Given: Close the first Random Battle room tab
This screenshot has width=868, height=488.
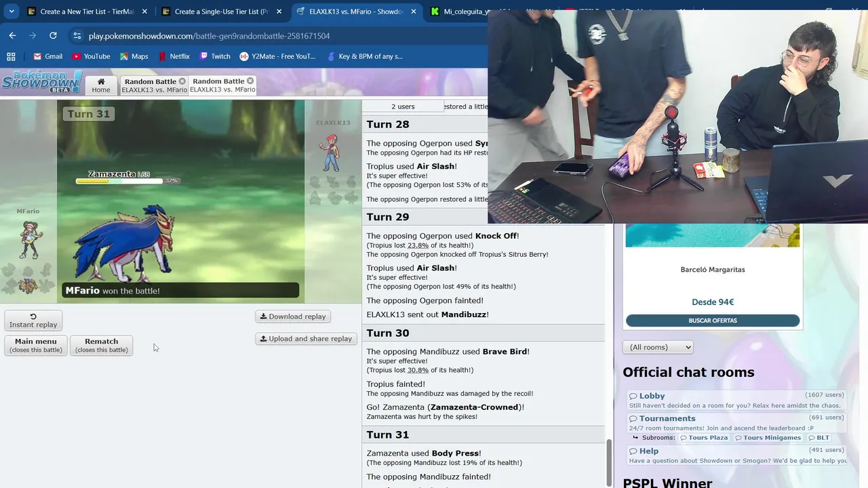Looking at the screenshot, I should [182, 81].
